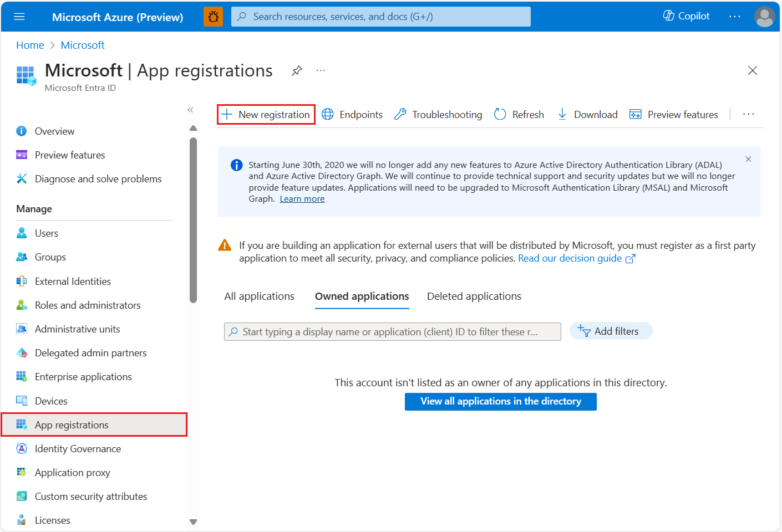Viewport: 782px width, 532px height.
Task: Expand the toolbar overflow ellipsis menu
Action: click(x=748, y=114)
